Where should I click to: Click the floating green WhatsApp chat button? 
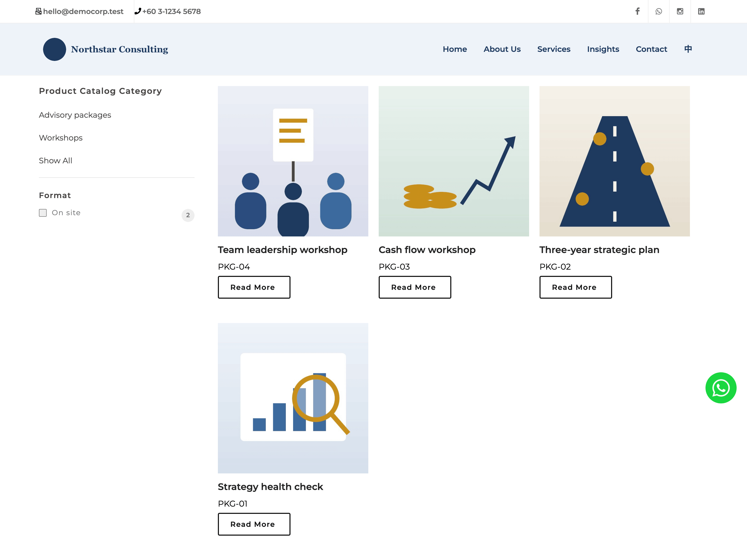pos(721,388)
